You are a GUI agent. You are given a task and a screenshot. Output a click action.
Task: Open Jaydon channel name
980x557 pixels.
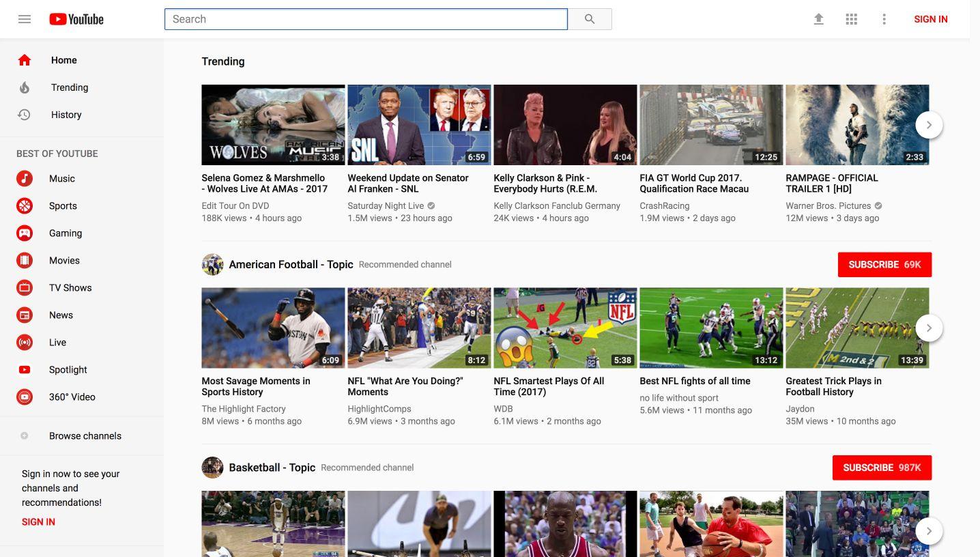tap(800, 409)
